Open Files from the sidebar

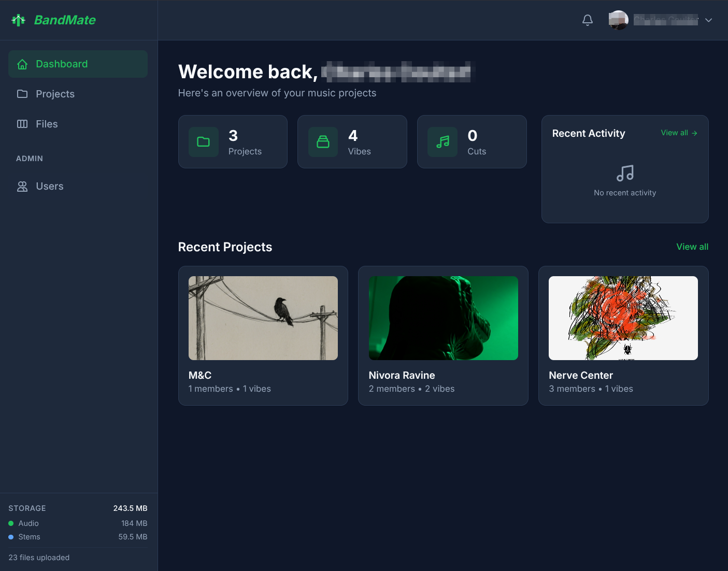pos(47,124)
